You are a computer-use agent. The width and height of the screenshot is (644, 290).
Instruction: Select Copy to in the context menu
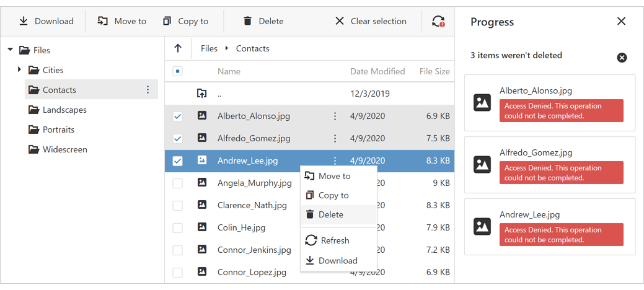333,195
